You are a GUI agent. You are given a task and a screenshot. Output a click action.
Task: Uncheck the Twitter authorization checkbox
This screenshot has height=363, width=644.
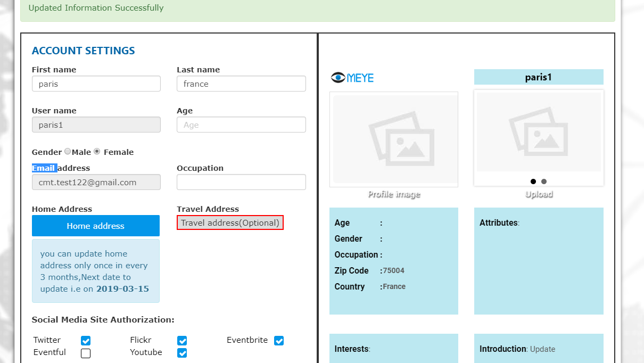[x=86, y=341]
